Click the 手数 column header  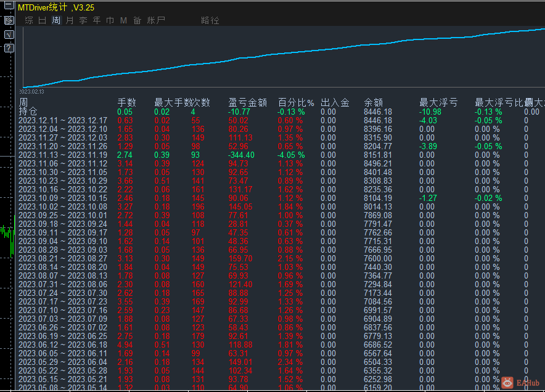pos(126,102)
